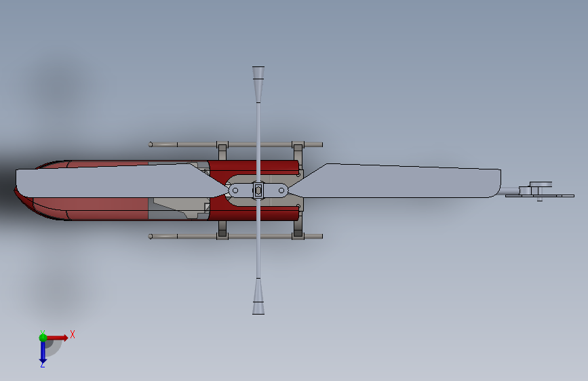Screen dimensions: 588x381
Task: Click the green Y axis dot of triad
Action: 43,338
